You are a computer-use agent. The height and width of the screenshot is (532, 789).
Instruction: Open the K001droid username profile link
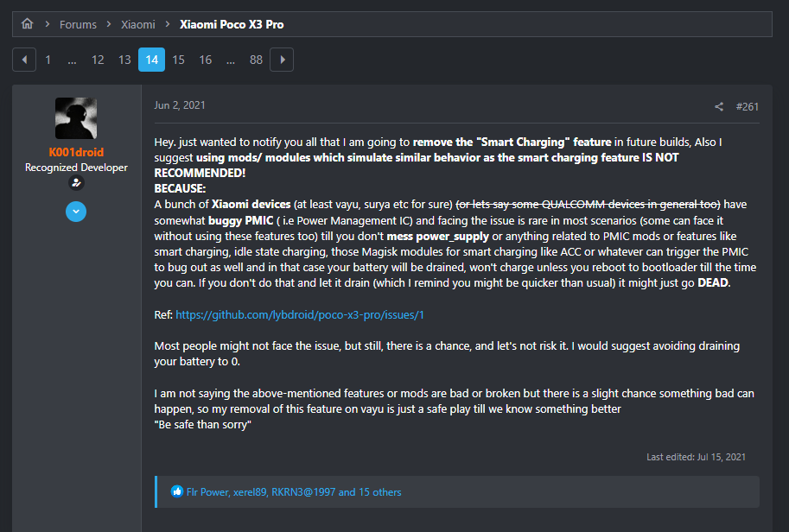[x=76, y=153]
